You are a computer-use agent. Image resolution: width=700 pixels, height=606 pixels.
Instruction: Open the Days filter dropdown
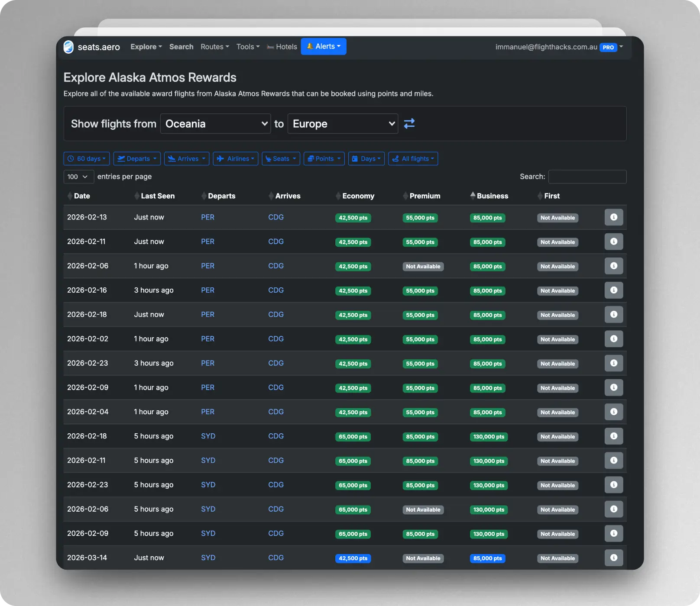pyautogui.click(x=366, y=159)
